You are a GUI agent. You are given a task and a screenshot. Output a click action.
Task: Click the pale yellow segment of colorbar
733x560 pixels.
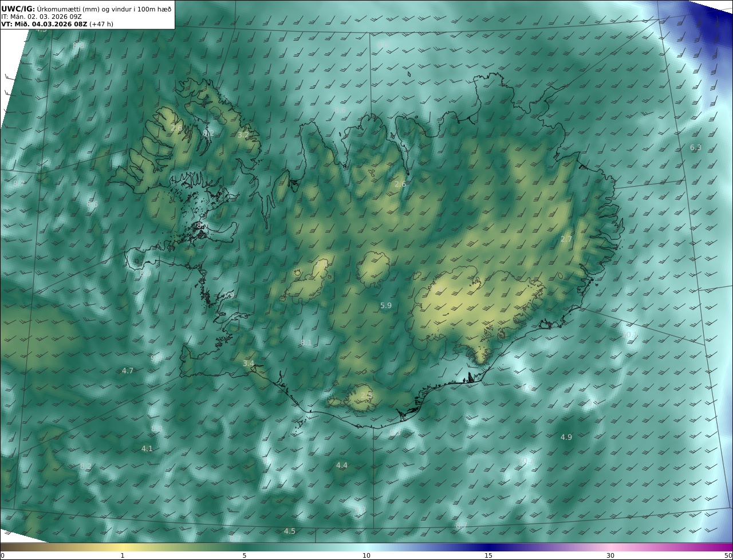[122, 547]
